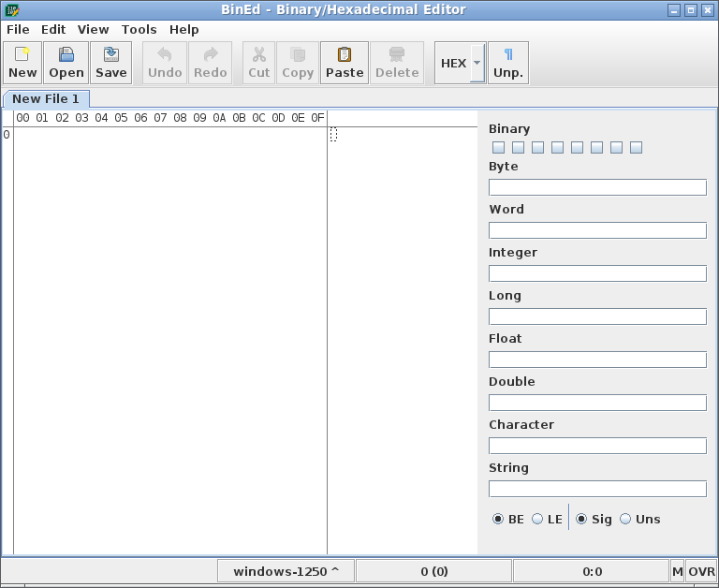Viewport: 719px width, 588px height.
Task: Toggle unprintable characters with Unp. button
Action: click(508, 63)
